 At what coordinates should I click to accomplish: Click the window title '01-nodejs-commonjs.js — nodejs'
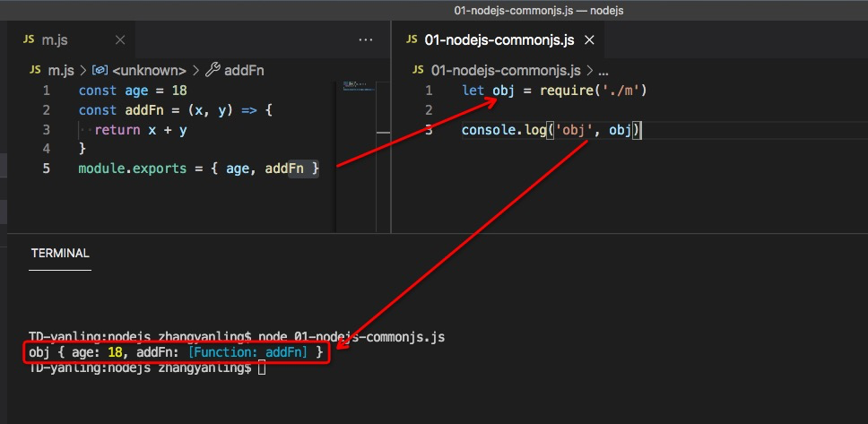(539, 11)
